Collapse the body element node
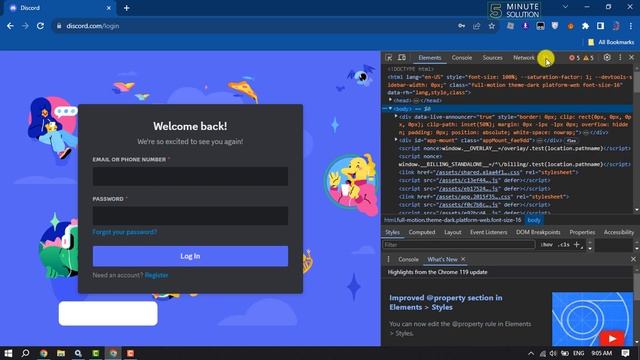 [x=390, y=109]
